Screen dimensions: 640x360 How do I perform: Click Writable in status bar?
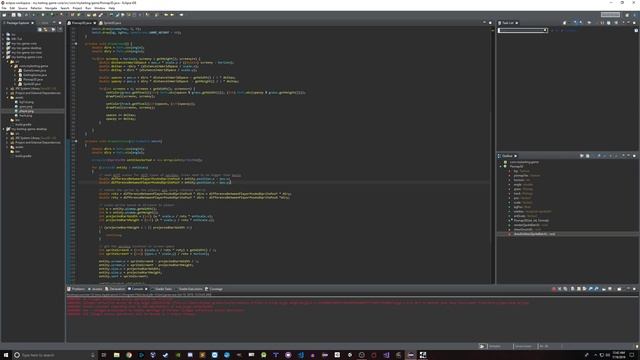(x=495, y=346)
